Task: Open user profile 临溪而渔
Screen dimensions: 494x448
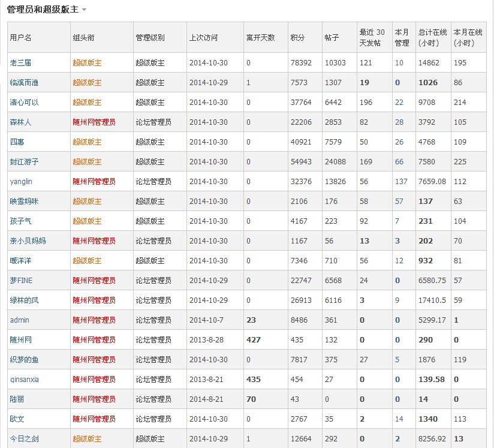Action: click(24, 83)
